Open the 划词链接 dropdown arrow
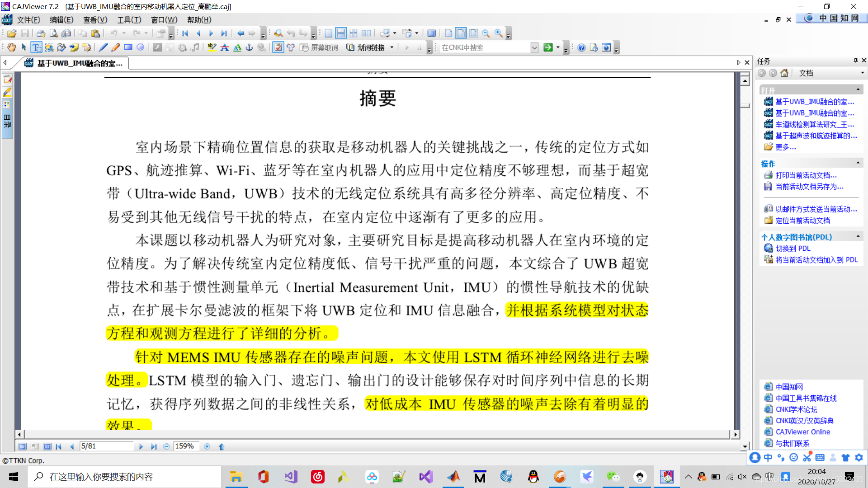The height and width of the screenshot is (488, 868). [x=392, y=47]
